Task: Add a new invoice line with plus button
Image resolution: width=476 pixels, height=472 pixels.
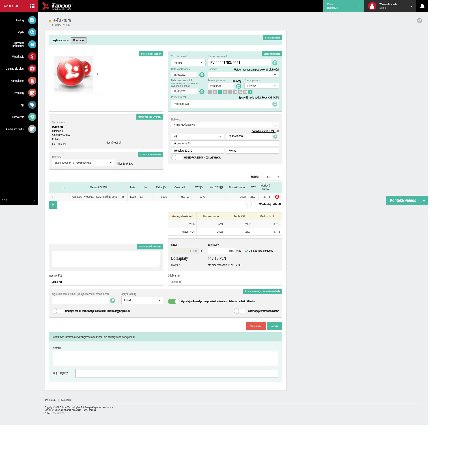Action: pyautogui.click(x=53, y=205)
